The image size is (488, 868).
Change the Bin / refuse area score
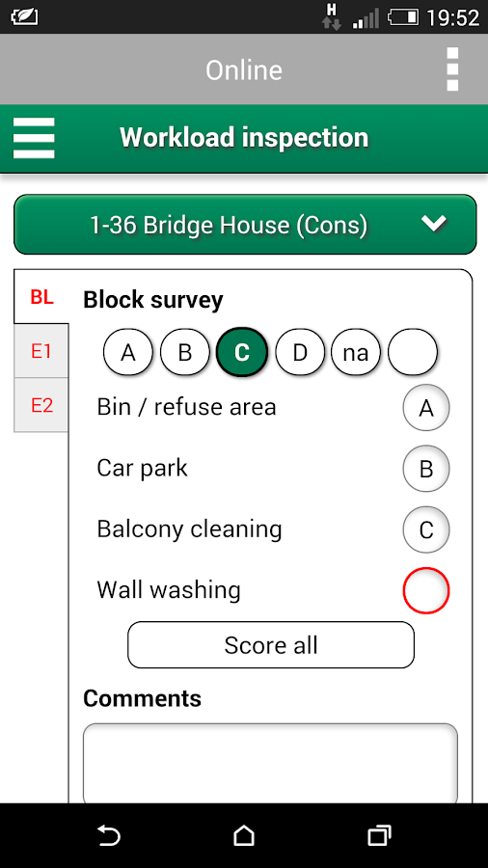pyautogui.click(x=426, y=408)
